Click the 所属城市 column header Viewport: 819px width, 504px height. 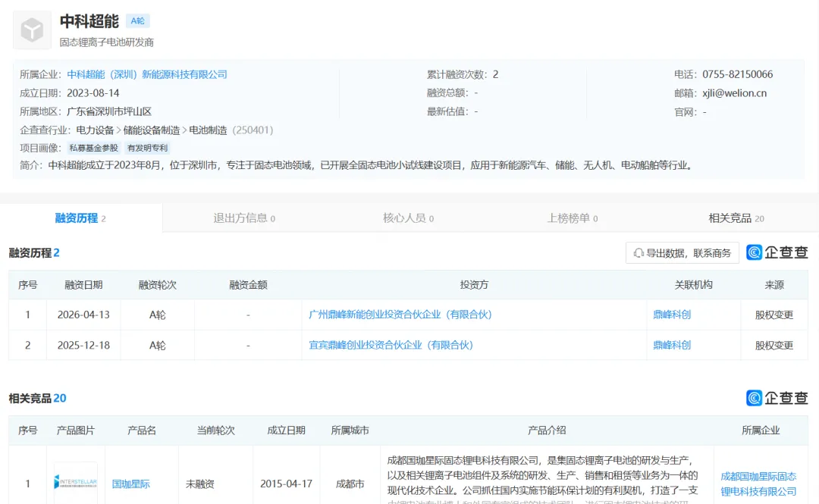[x=350, y=430]
